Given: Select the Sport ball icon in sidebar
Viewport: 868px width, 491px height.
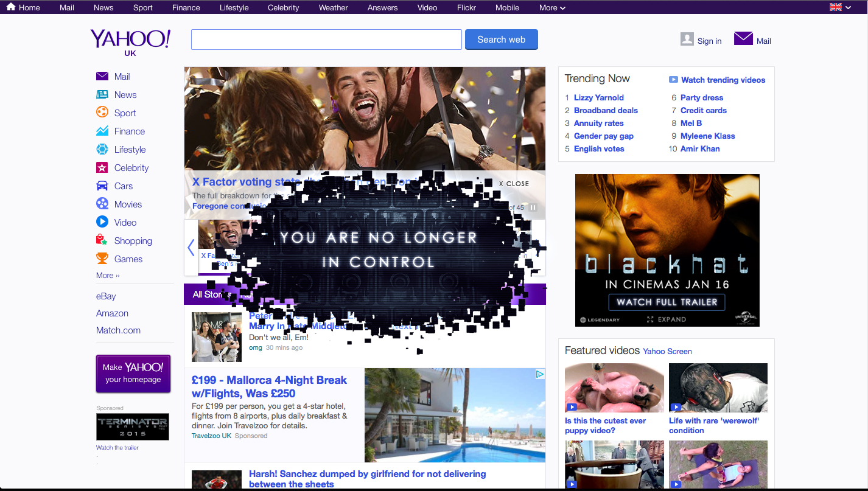Looking at the screenshot, I should click(102, 113).
